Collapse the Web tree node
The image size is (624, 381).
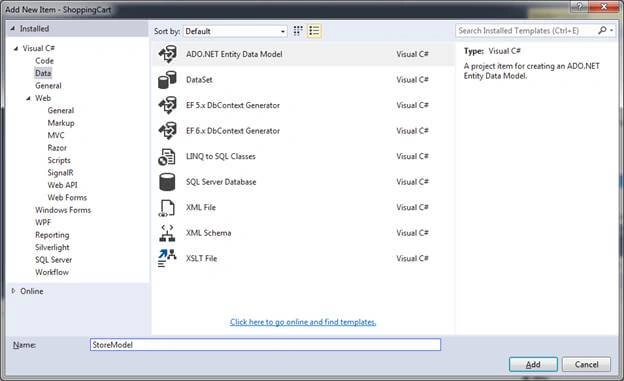click(x=28, y=98)
